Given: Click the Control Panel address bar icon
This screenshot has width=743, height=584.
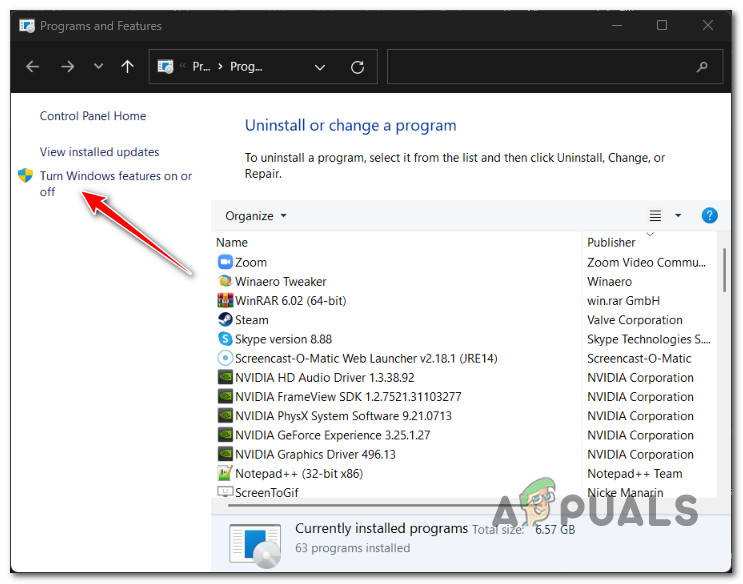Looking at the screenshot, I should (165, 66).
